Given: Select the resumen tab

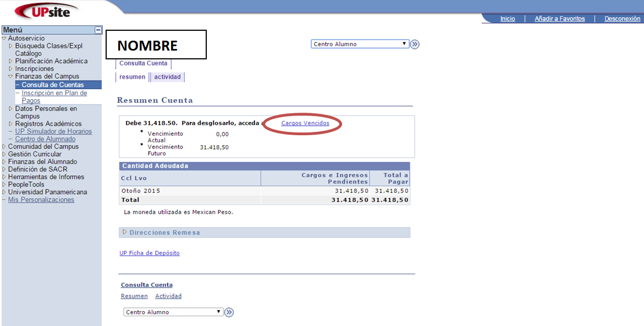Looking at the screenshot, I should point(132,77).
